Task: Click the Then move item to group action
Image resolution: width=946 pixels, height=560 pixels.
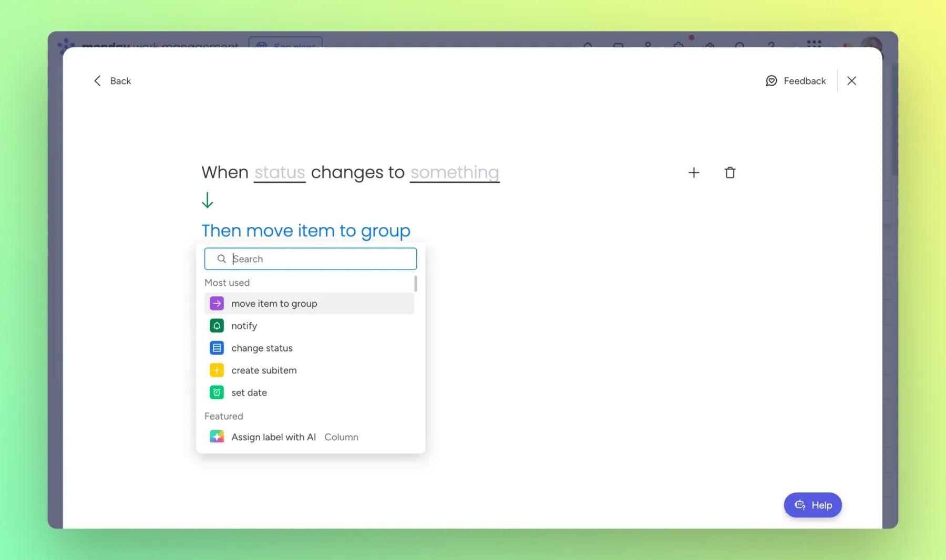Action: [x=306, y=231]
